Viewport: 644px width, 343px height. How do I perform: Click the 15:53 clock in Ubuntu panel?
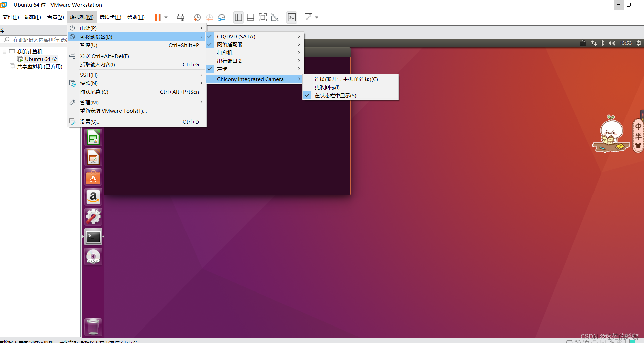coord(625,43)
